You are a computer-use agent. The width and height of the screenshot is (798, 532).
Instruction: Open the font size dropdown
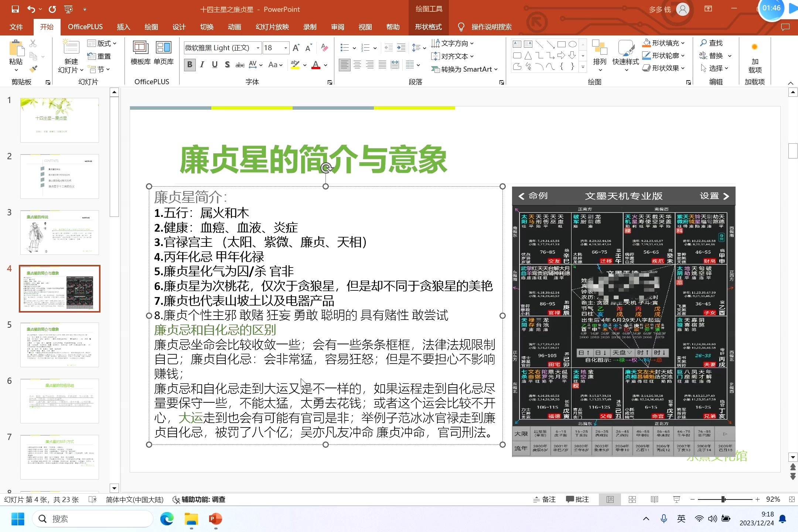tap(286, 48)
